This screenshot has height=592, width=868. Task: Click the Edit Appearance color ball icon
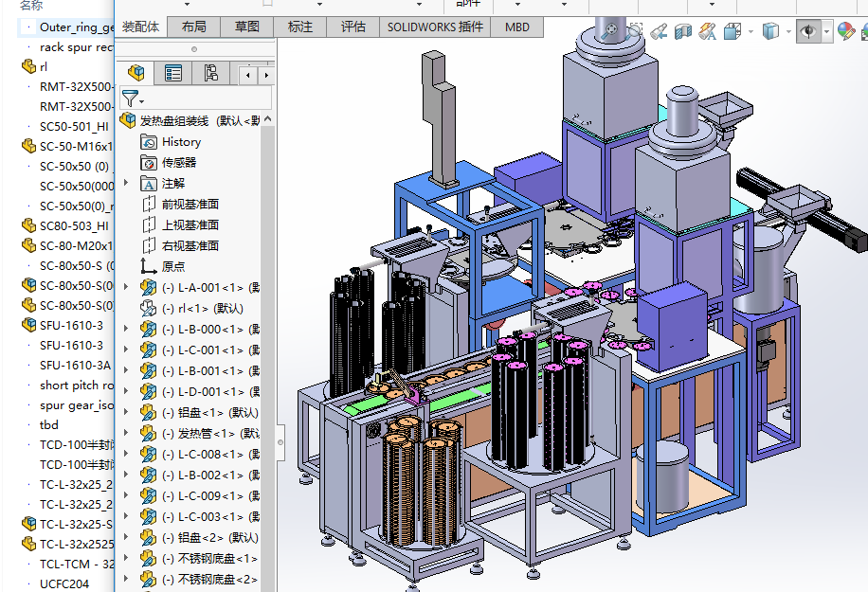tap(846, 32)
